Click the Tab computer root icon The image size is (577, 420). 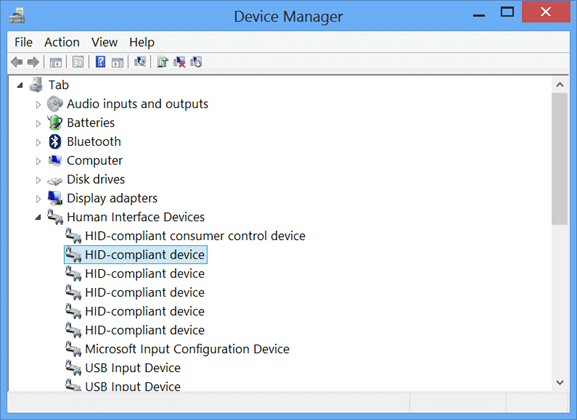tap(36, 85)
